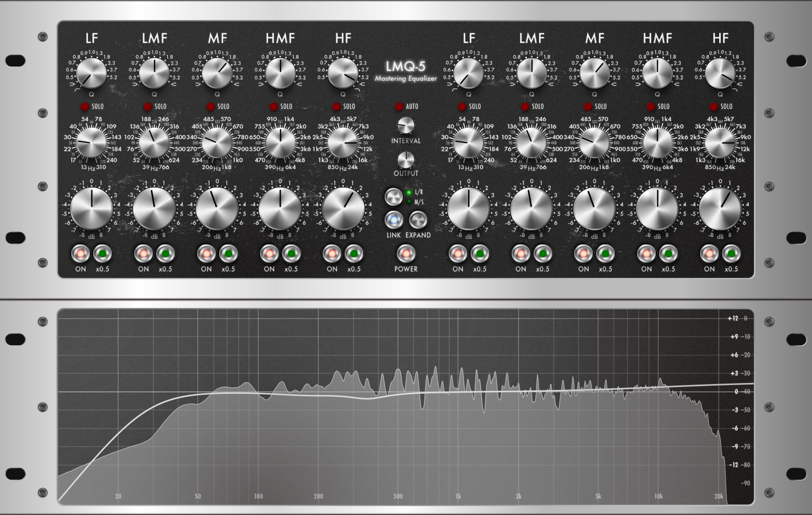Click the L/R M/S mode switch button
The height and width of the screenshot is (515, 812).
[394, 197]
